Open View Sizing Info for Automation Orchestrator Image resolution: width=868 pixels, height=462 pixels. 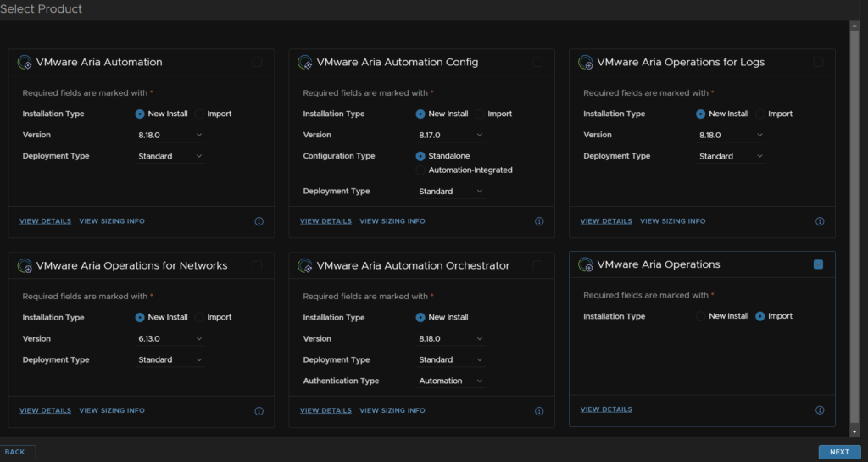coord(392,410)
